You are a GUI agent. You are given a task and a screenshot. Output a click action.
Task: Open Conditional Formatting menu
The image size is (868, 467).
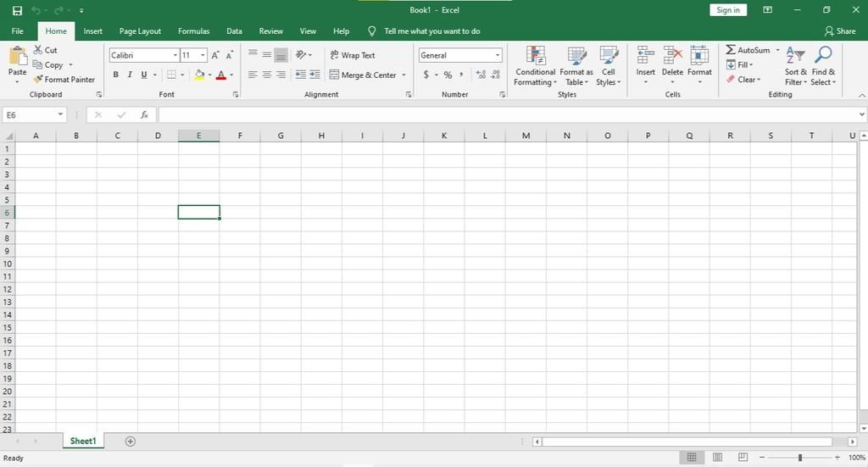pos(535,66)
